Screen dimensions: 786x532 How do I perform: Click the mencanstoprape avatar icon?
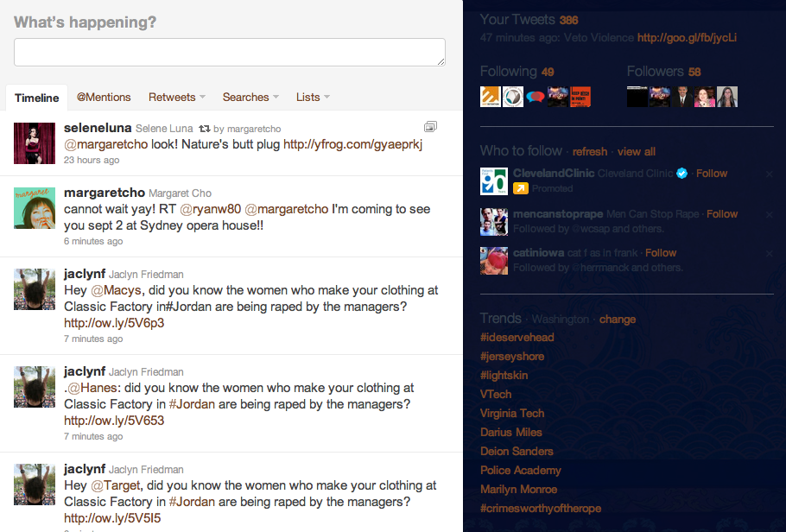(494, 222)
